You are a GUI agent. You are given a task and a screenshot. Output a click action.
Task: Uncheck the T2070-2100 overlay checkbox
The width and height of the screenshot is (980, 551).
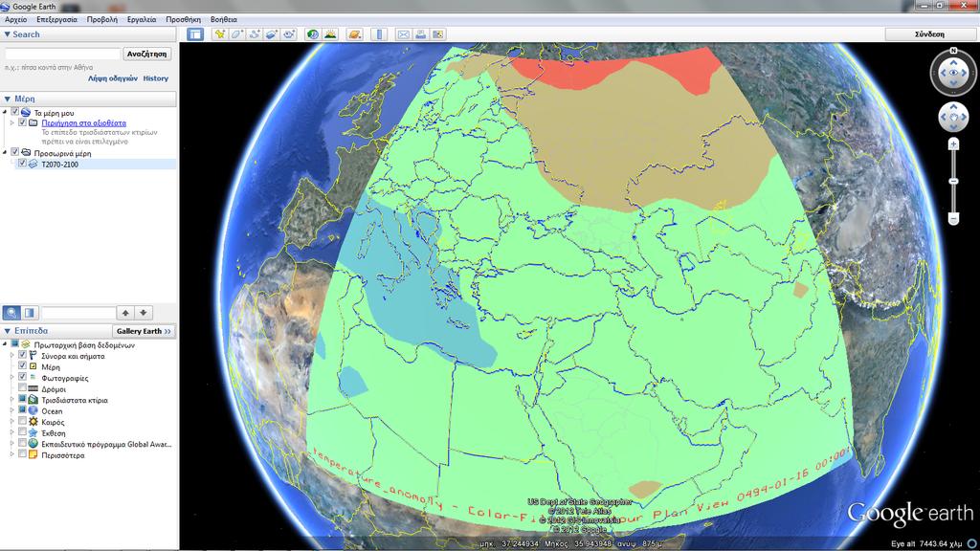click(x=23, y=163)
